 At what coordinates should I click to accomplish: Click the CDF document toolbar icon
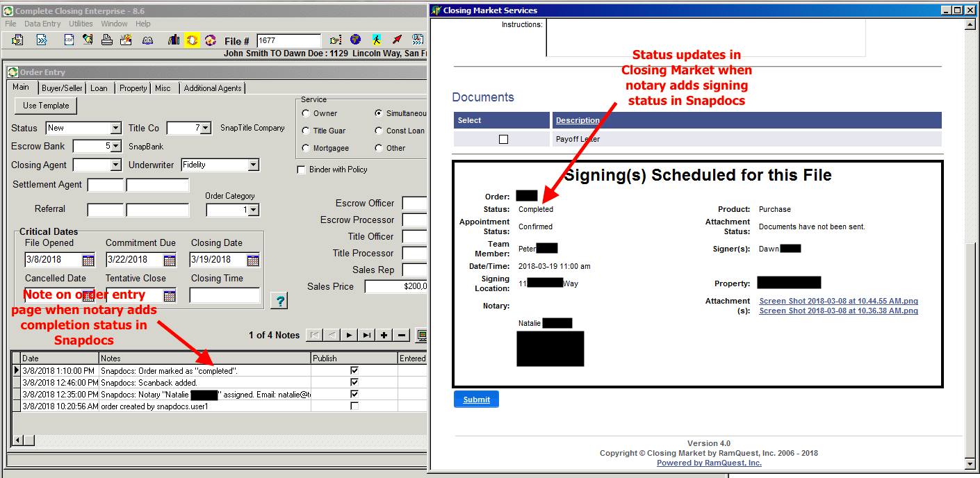point(70,40)
